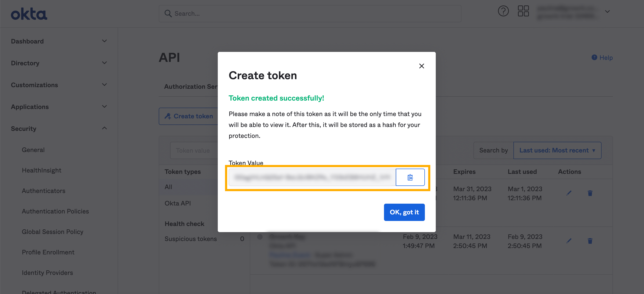Edit the token expiring Mar 31, 2023

569,193
